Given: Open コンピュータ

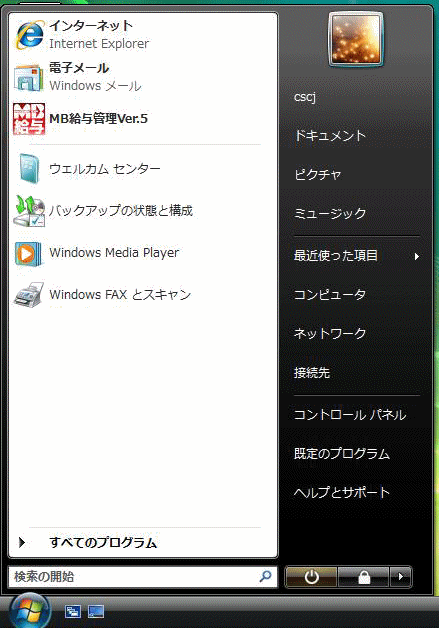Looking at the screenshot, I should point(330,295).
